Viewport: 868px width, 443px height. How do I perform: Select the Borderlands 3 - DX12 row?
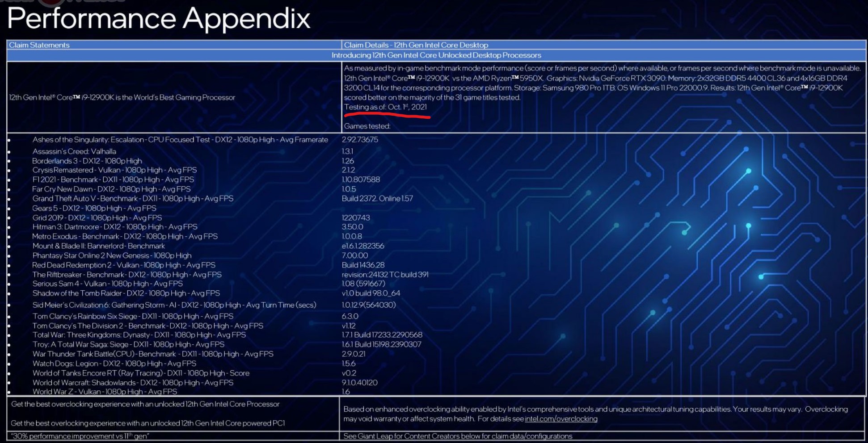coord(87,161)
